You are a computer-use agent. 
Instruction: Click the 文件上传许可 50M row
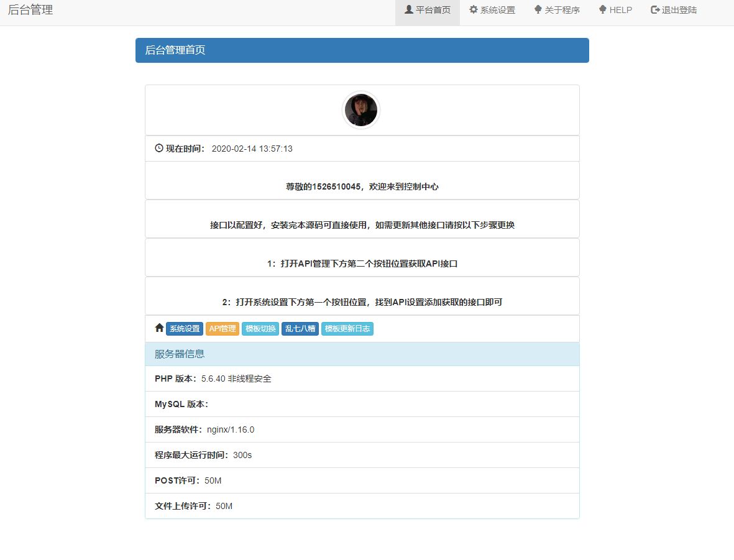[x=362, y=506]
